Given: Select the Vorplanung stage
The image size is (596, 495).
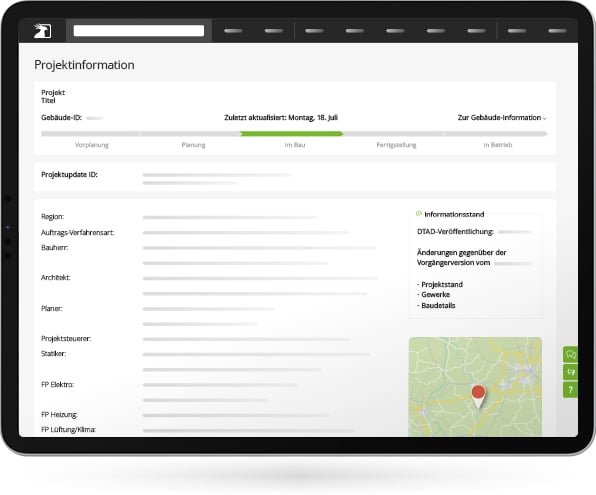Looking at the screenshot, I should click(x=92, y=145).
